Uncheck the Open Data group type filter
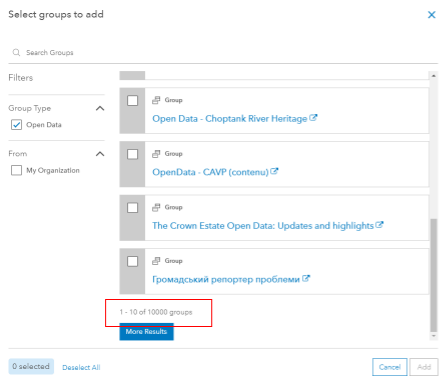Screen dimensions: 443x382 pos(16,125)
